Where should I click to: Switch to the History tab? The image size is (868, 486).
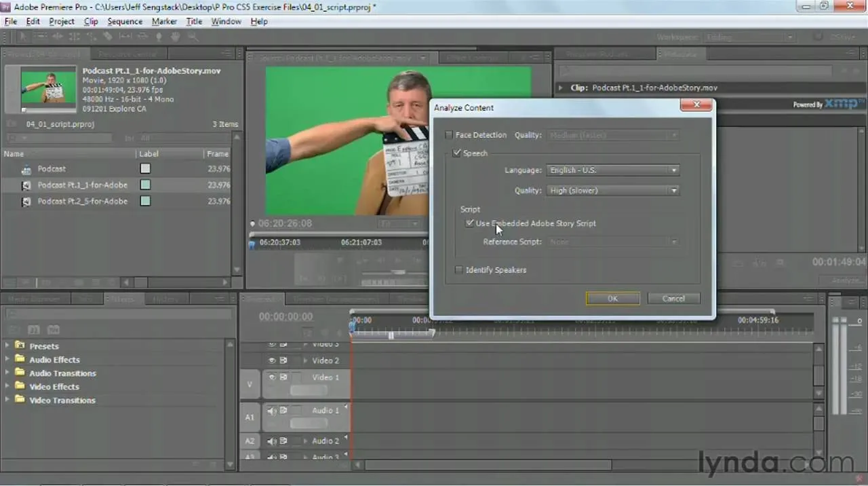(165, 299)
